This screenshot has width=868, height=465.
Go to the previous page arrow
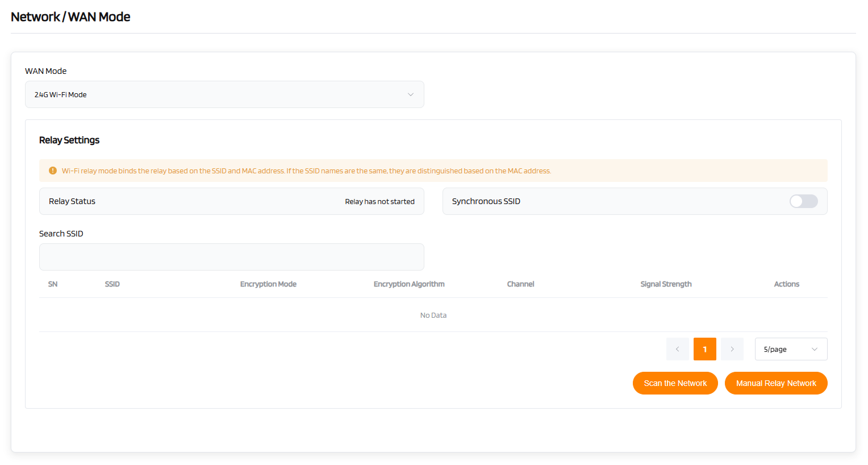click(677, 349)
